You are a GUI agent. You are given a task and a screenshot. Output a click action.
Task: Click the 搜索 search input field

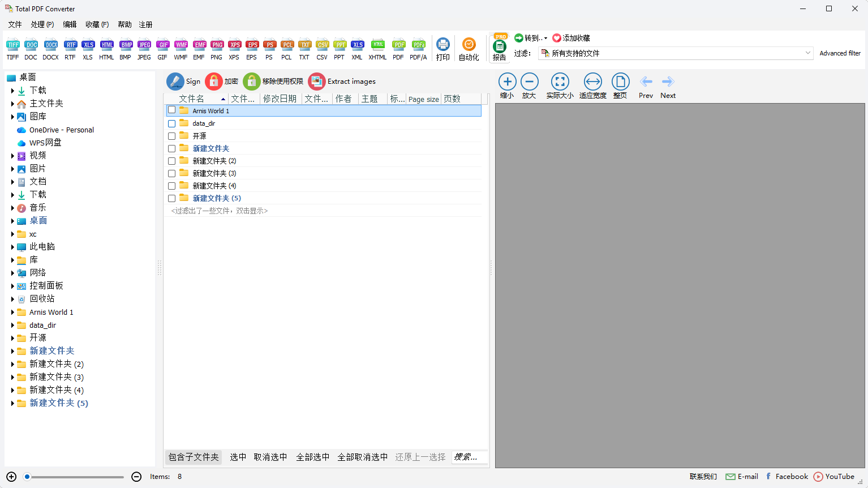point(469,457)
